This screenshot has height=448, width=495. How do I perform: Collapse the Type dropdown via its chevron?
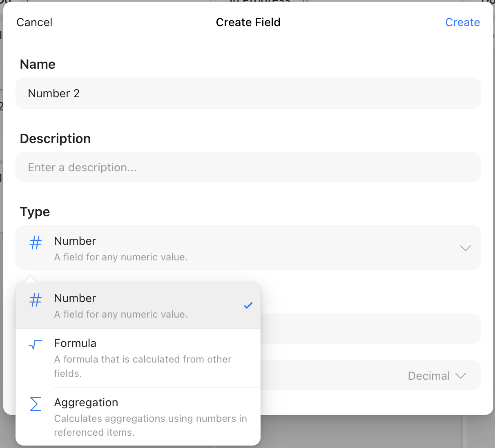click(x=465, y=248)
